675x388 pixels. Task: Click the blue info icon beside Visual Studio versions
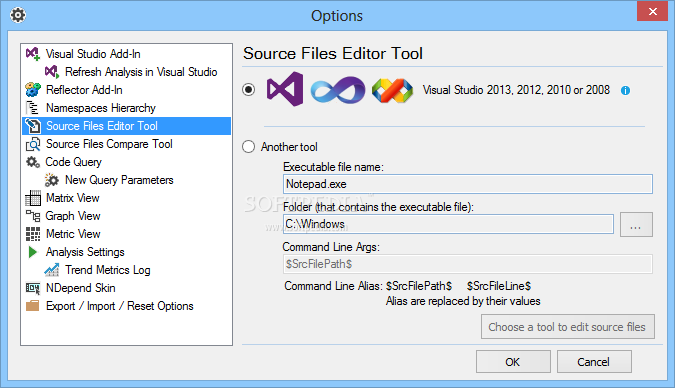[625, 90]
